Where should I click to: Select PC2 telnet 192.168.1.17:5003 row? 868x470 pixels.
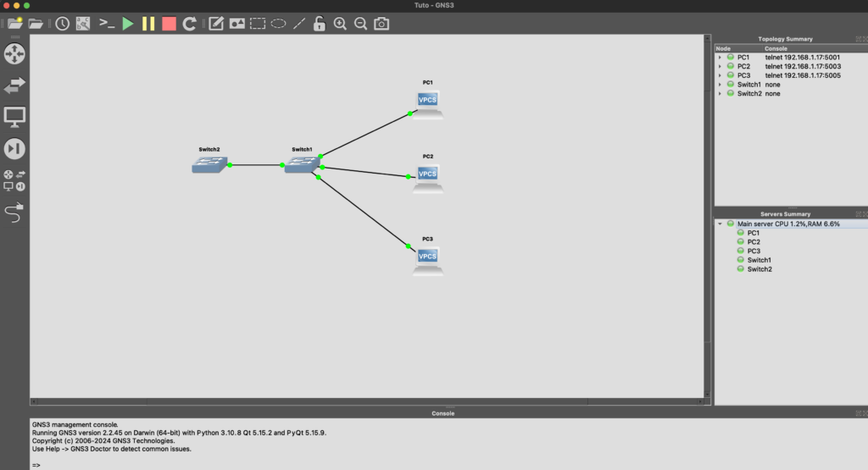tap(792, 66)
